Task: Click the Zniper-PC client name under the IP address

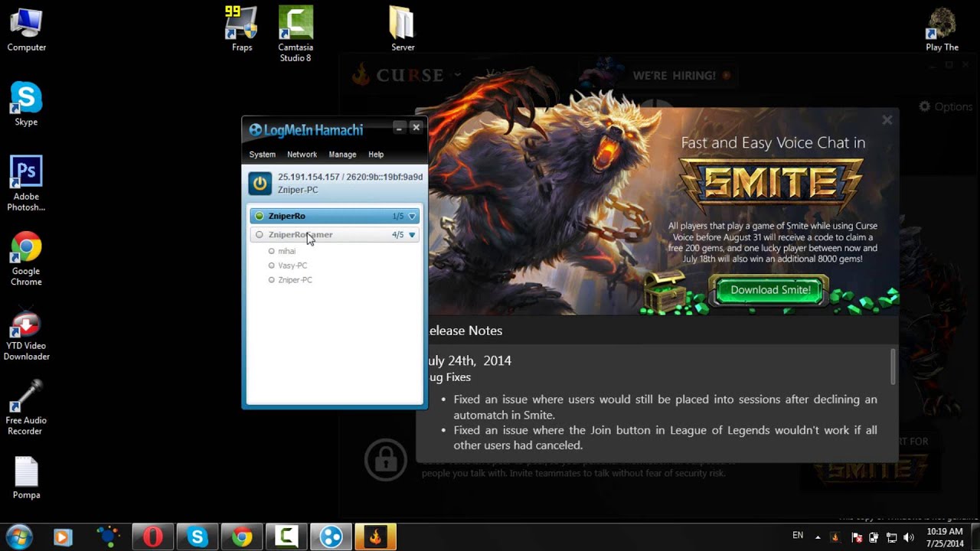Action: click(x=298, y=190)
